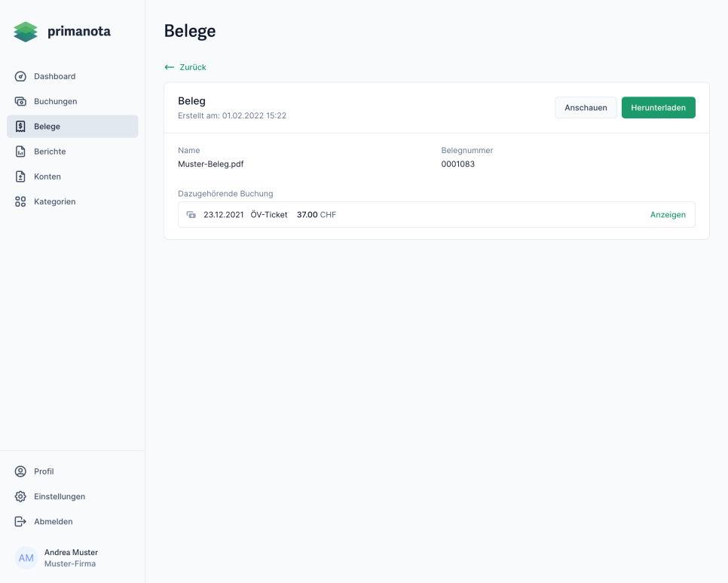Screen dimensions: 728x583
Task: Click the primanota logo icon
Action: pyautogui.click(x=26, y=32)
